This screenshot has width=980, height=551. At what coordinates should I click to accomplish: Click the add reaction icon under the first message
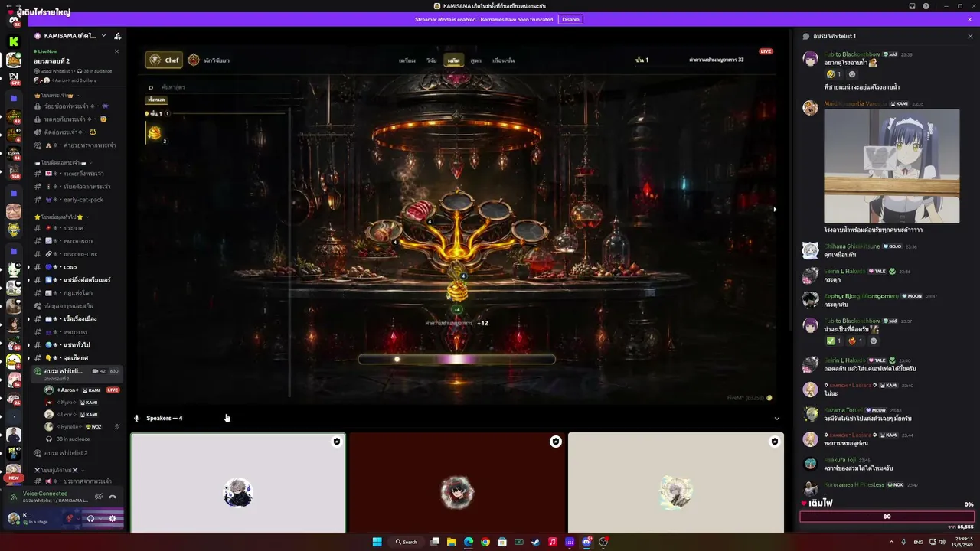click(852, 74)
